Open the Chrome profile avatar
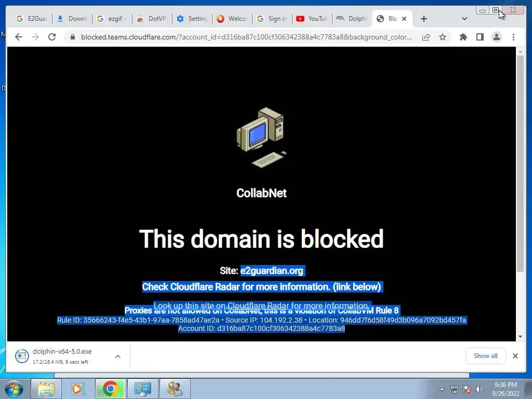This screenshot has height=399, width=532. [x=496, y=37]
